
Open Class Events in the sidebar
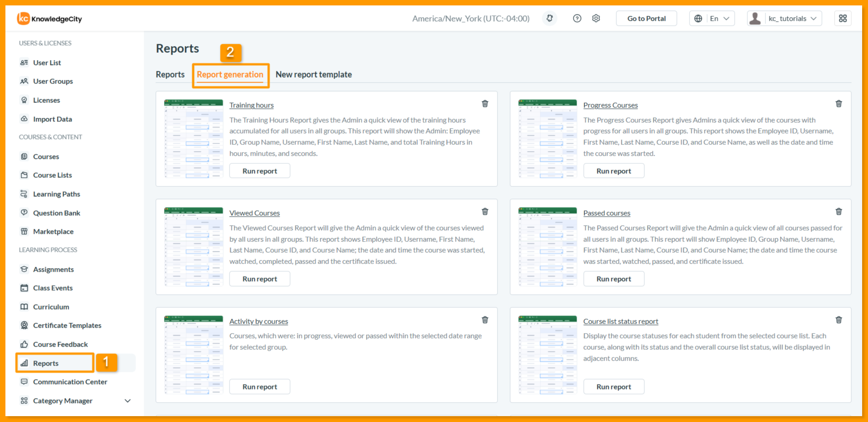coord(53,288)
